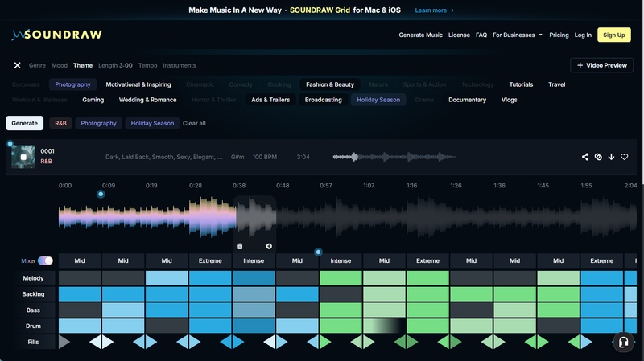
Task: Open the Length 3:00 filter tab
Action: click(115, 65)
